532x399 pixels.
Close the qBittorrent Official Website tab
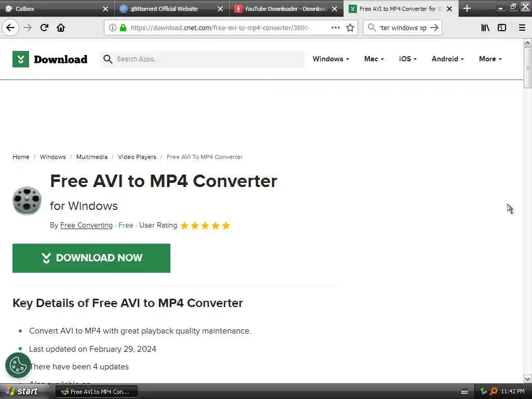(220, 9)
